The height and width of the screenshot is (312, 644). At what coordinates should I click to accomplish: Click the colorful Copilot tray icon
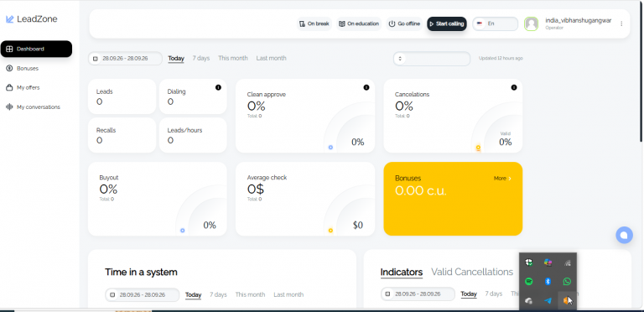click(548, 263)
